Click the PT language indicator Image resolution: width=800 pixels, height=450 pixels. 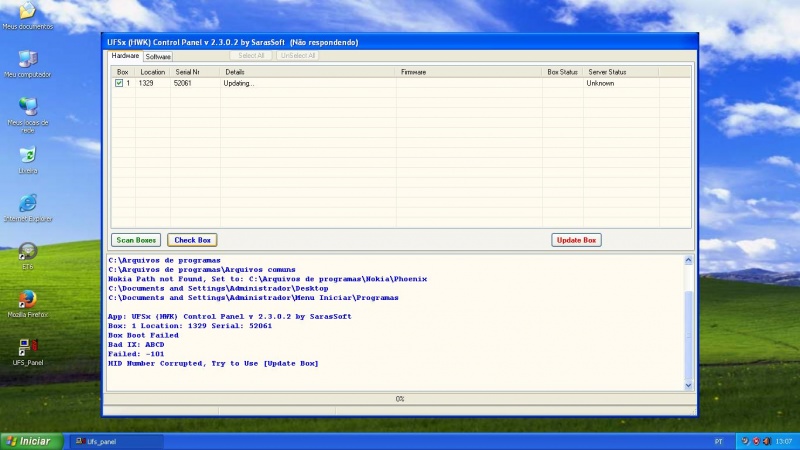pyautogui.click(x=718, y=442)
